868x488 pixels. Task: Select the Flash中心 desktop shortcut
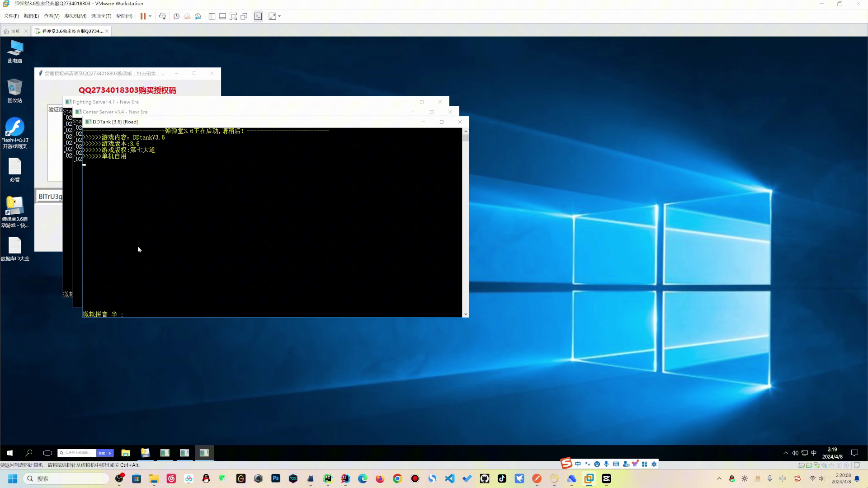pos(14,133)
